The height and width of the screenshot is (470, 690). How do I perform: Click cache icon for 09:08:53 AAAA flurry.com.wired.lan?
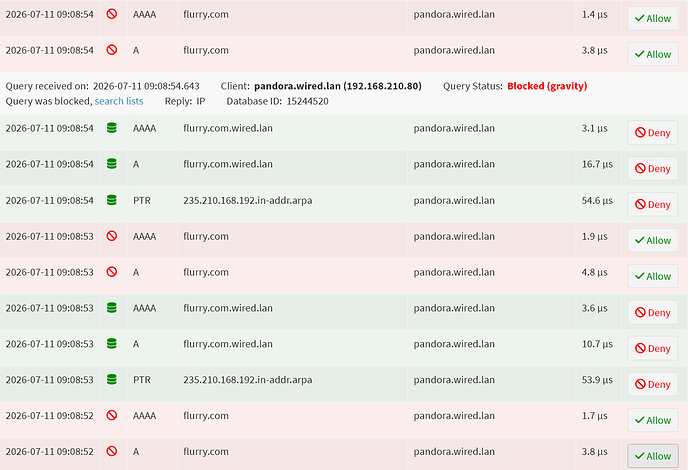click(x=112, y=308)
